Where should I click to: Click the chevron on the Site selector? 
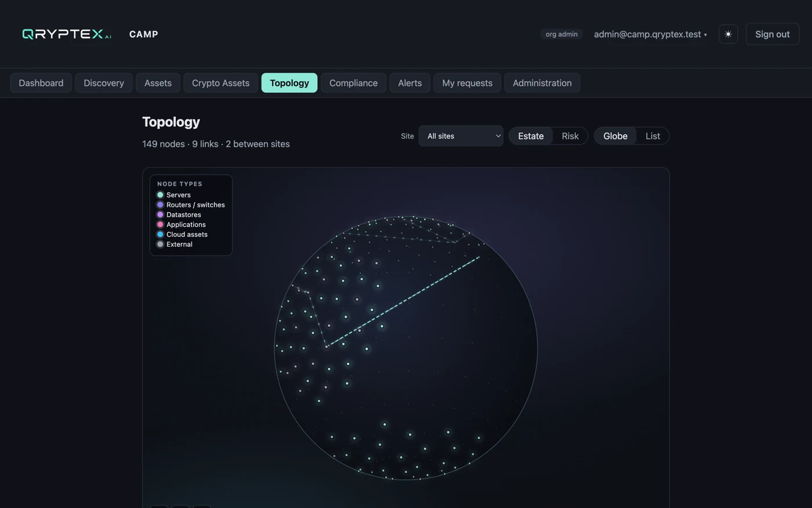(498, 136)
